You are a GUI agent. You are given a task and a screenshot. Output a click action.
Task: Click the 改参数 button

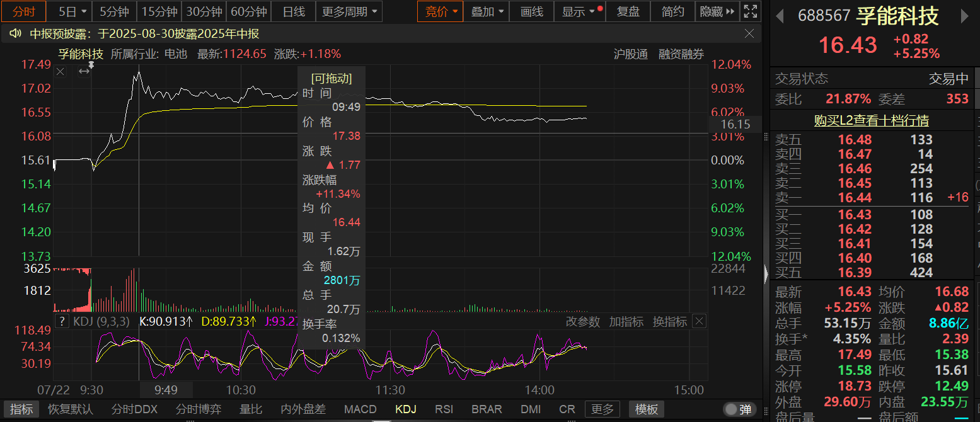tap(583, 322)
